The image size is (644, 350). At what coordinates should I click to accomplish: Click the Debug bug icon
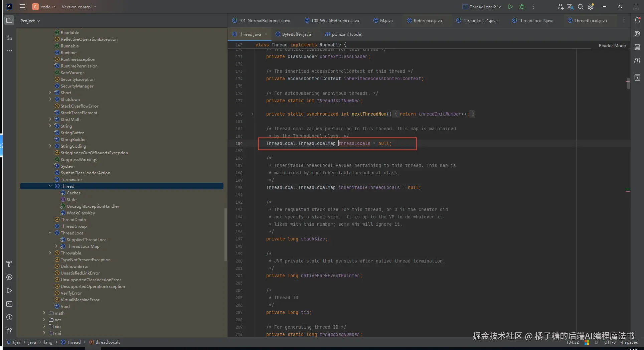pos(522,7)
